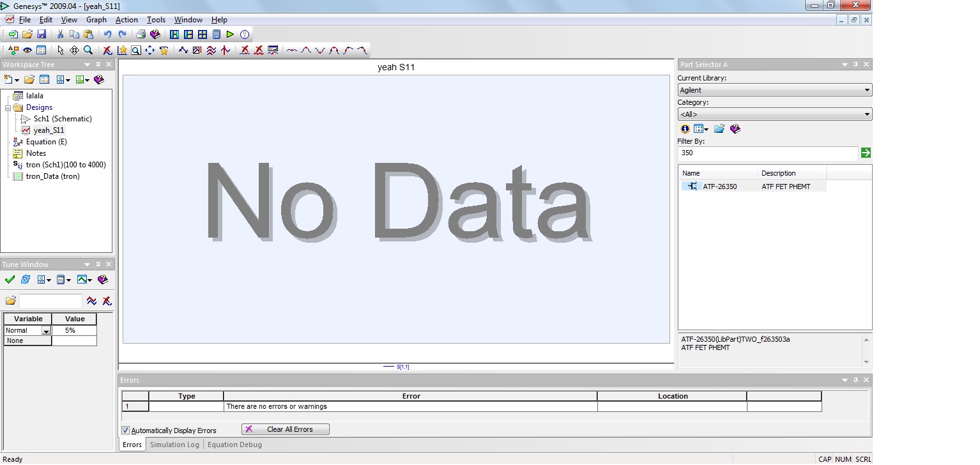Screen dimensions: 980x465
Task: Click the help book icon in Workspace Tree
Action: tap(98, 80)
